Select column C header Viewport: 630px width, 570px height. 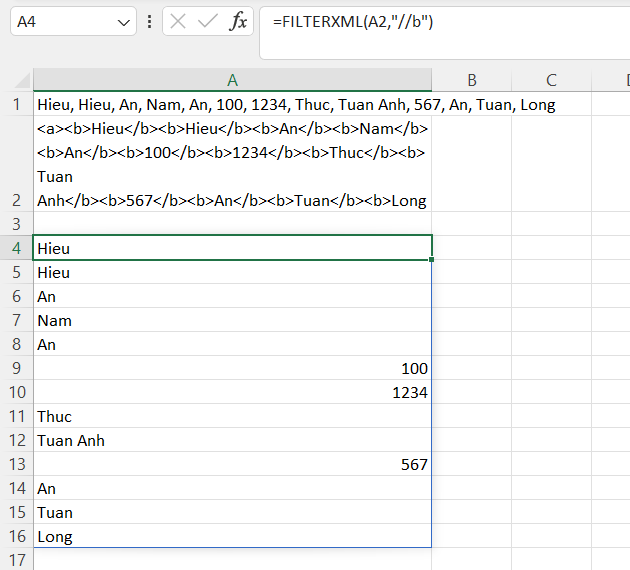(x=551, y=80)
